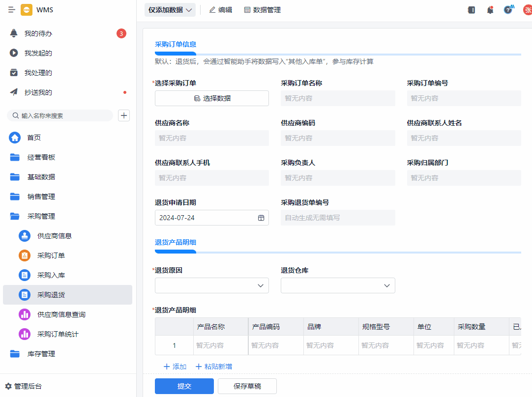Open the 退货仓库 dropdown
The image size is (532, 397).
338,285
